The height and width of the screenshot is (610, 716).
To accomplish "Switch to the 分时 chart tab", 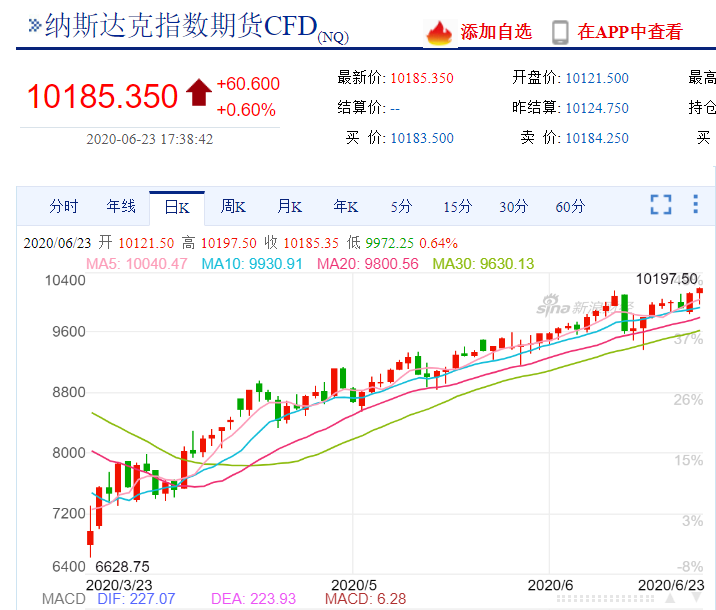I will (64, 206).
